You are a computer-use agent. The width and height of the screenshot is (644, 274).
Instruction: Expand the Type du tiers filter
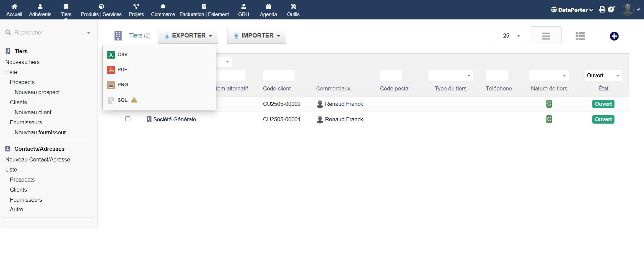click(x=450, y=76)
